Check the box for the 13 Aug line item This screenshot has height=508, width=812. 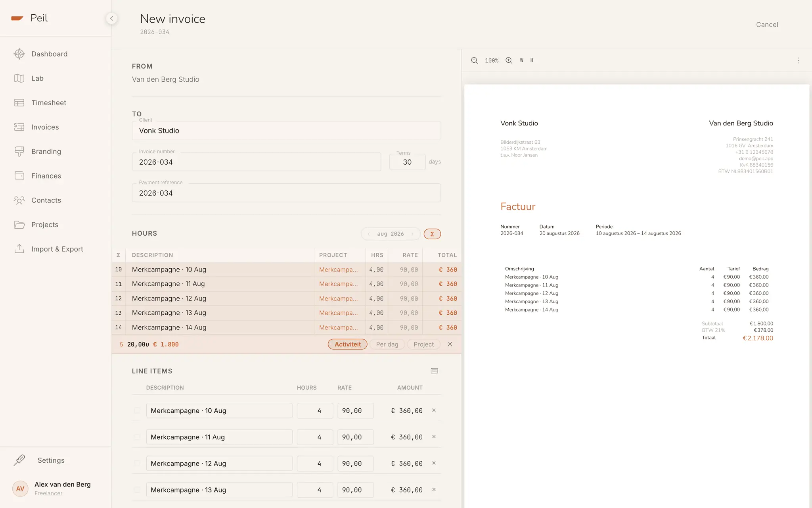tap(137, 490)
